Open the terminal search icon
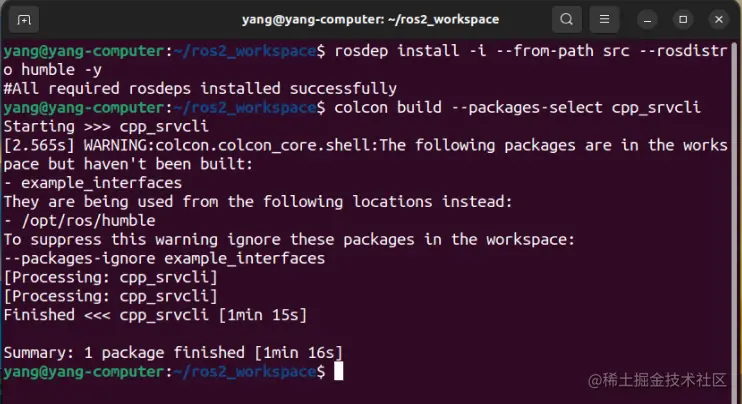Image resolution: width=742 pixels, height=404 pixels. [x=566, y=19]
